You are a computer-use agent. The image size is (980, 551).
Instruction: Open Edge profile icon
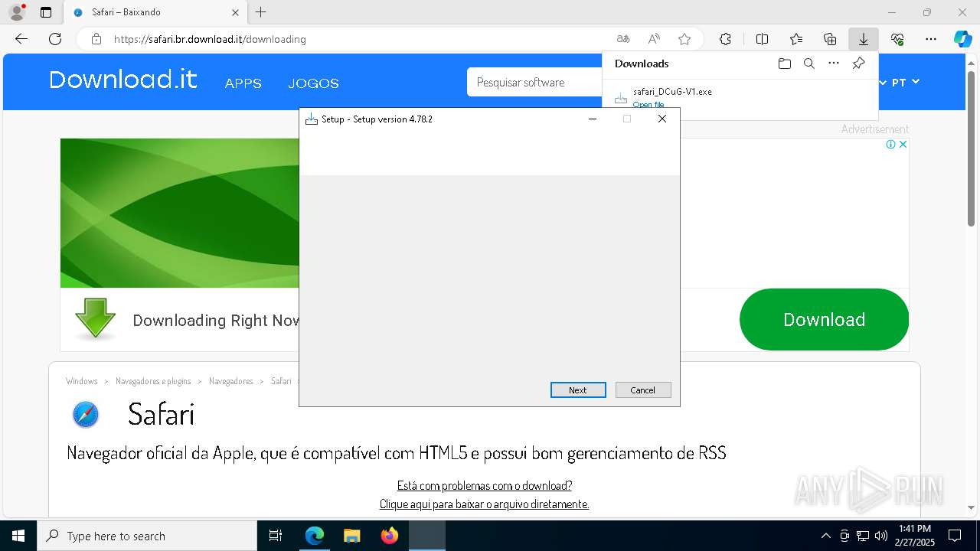coord(17,12)
